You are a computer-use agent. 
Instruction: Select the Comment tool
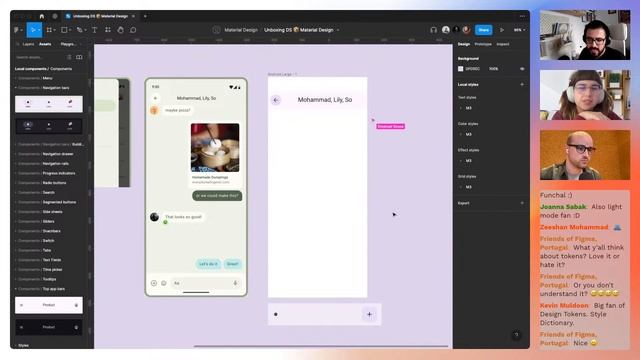click(133, 30)
